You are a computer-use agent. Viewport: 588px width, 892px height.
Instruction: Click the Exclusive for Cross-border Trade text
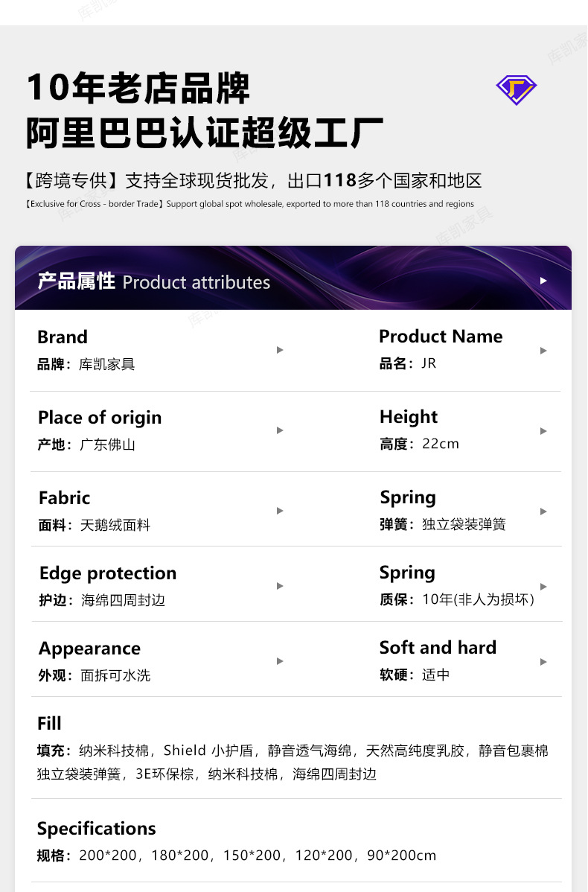(249, 204)
